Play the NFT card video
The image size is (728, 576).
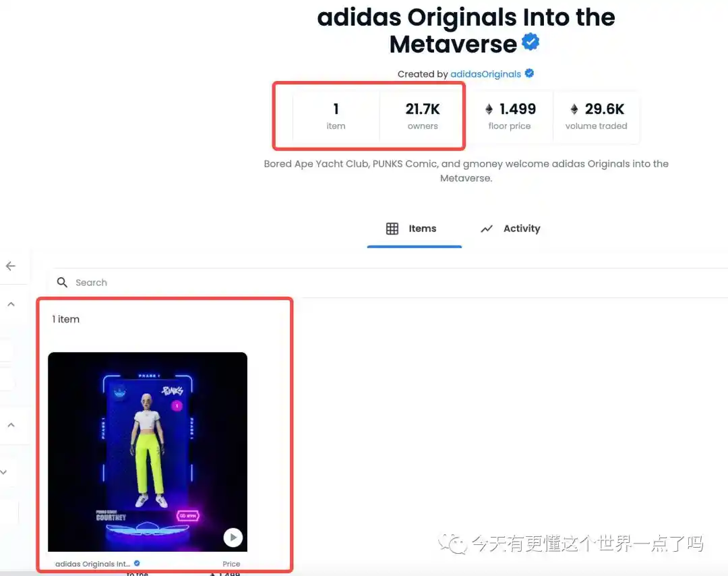tap(233, 538)
